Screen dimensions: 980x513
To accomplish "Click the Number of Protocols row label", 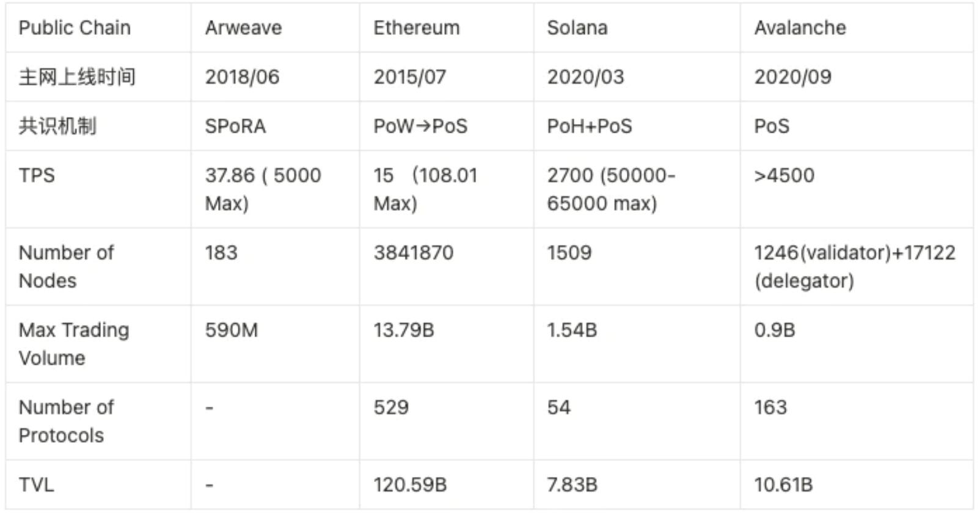I will 66,421.
